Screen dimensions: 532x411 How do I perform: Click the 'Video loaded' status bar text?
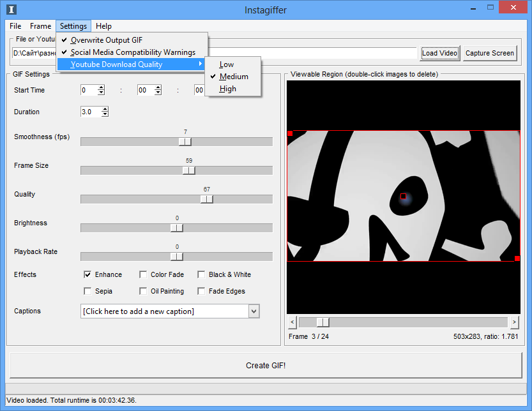(x=72, y=400)
